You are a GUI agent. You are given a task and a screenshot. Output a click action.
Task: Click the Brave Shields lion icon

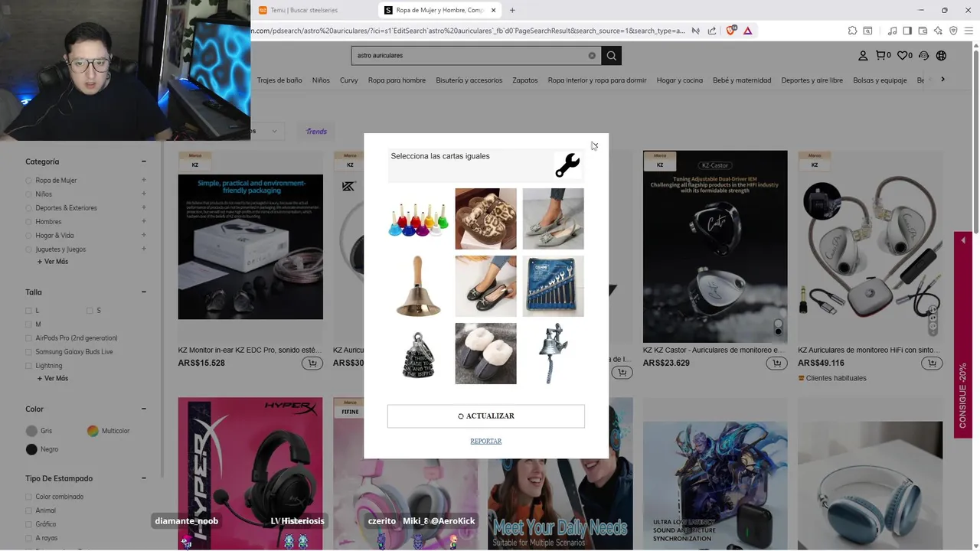tap(730, 31)
